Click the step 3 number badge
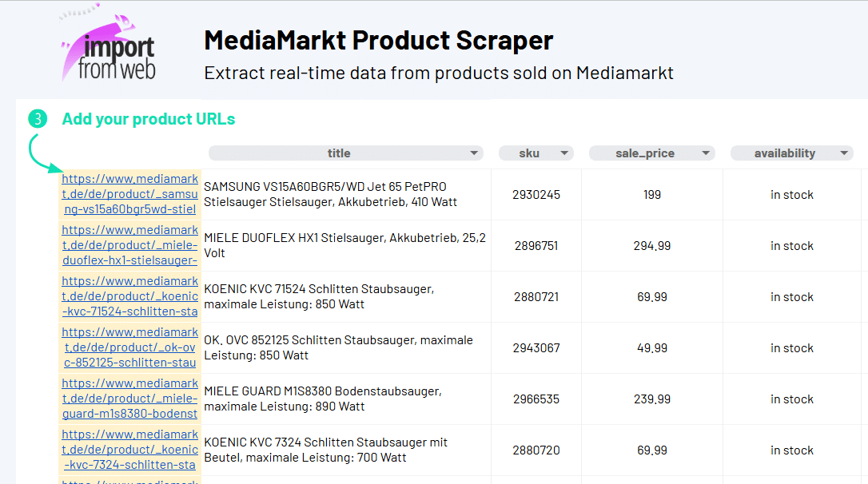The image size is (868, 484). coord(38,119)
